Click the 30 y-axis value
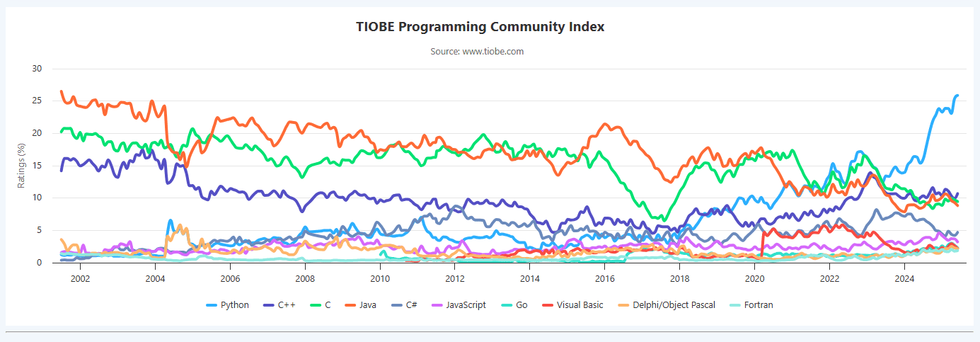980x342 pixels. 38,69
